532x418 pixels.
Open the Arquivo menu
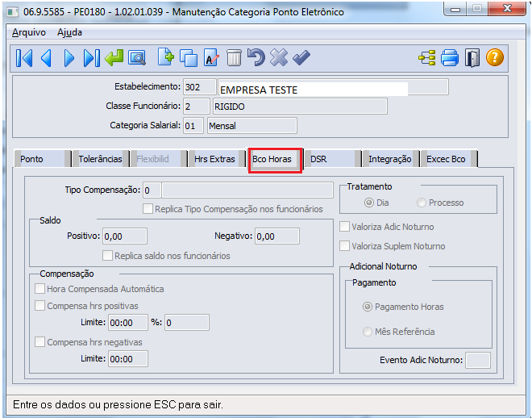[29, 32]
